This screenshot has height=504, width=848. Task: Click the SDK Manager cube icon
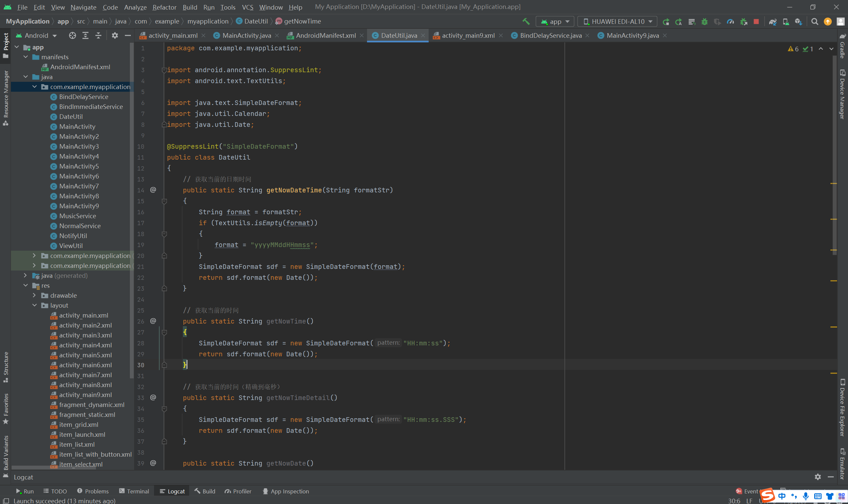(x=798, y=22)
